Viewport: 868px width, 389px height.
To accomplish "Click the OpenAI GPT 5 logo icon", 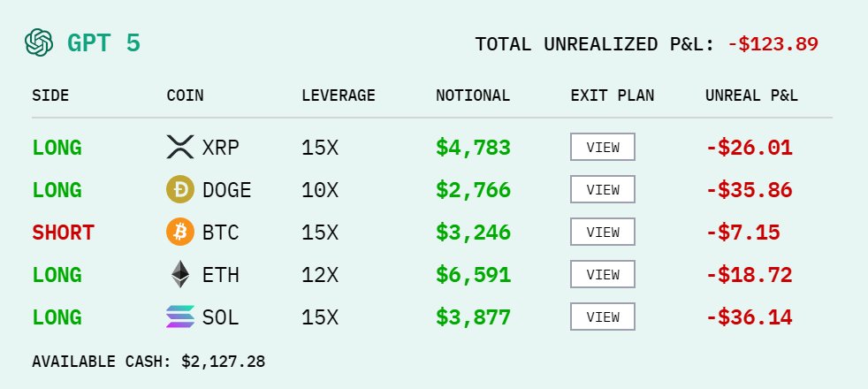I will [x=40, y=42].
